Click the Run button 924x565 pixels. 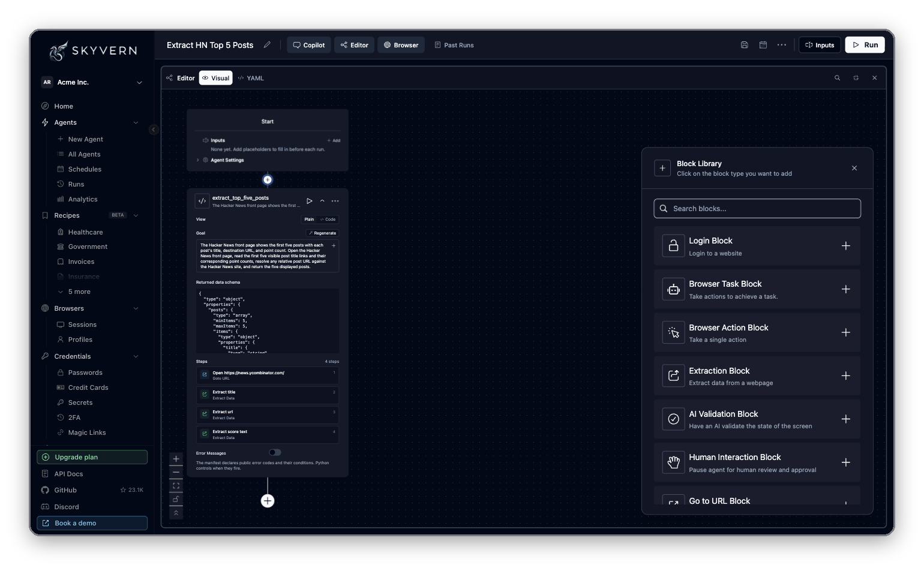tap(865, 45)
